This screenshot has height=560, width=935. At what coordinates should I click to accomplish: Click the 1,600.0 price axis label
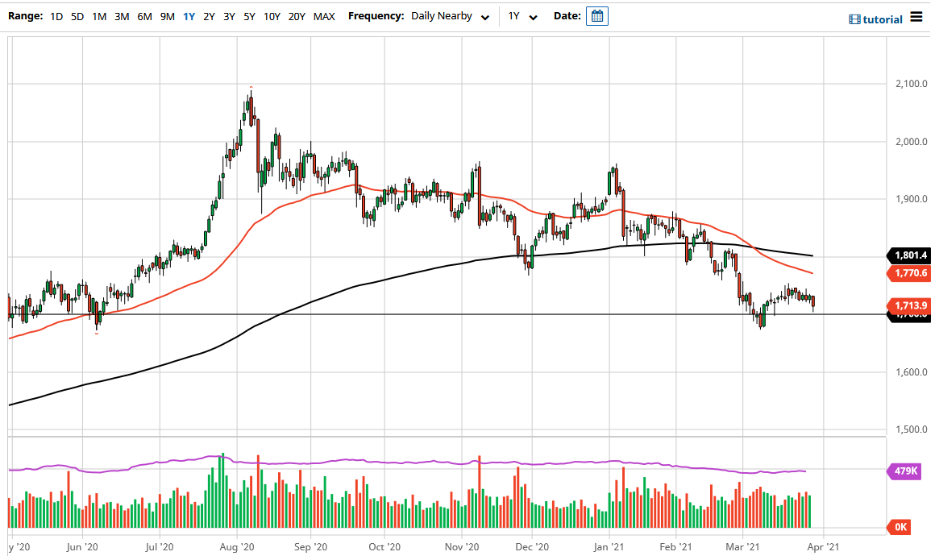click(911, 372)
